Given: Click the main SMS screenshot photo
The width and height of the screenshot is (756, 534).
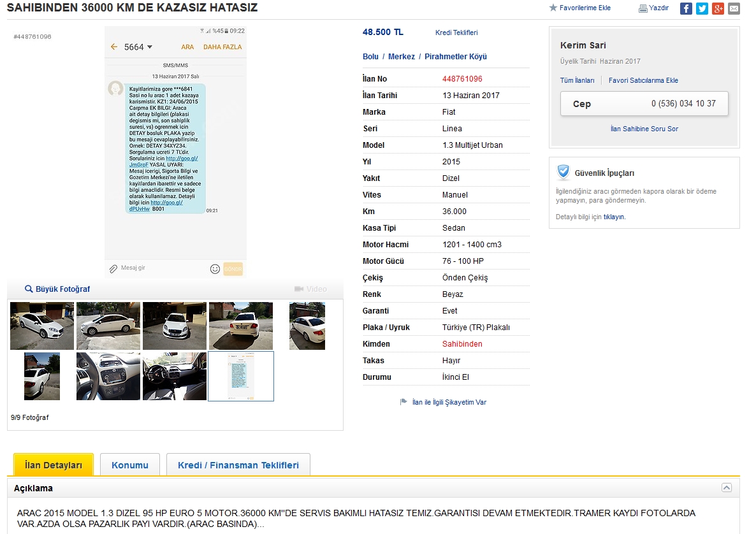Looking at the screenshot, I should tap(175, 152).
